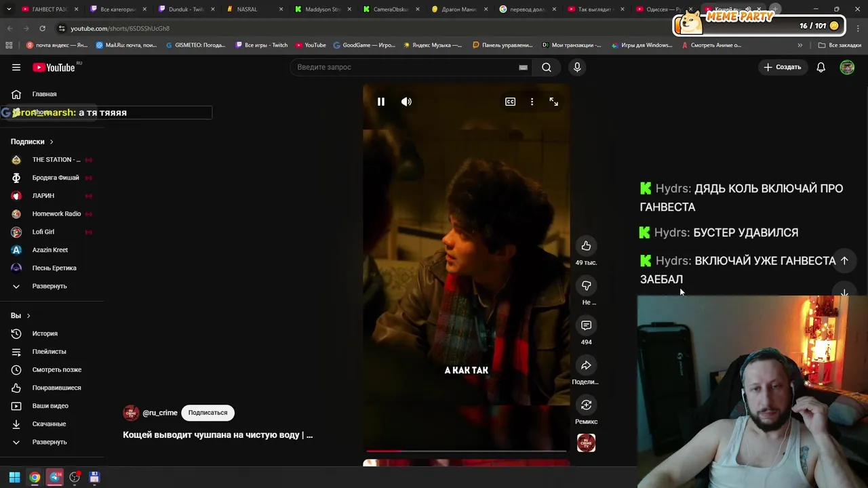This screenshot has height=488, width=868.
Task: Toggle closed captions on the Short
Action: coord(510,102)
